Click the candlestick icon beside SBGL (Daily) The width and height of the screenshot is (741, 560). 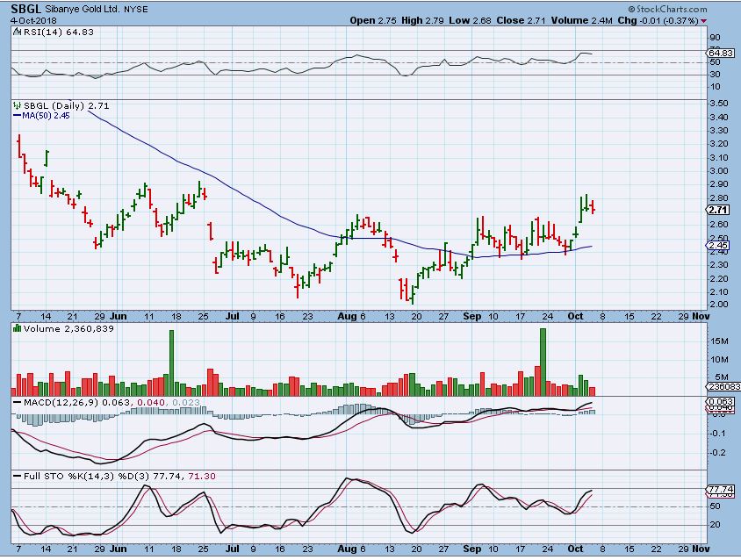point(16,105)
